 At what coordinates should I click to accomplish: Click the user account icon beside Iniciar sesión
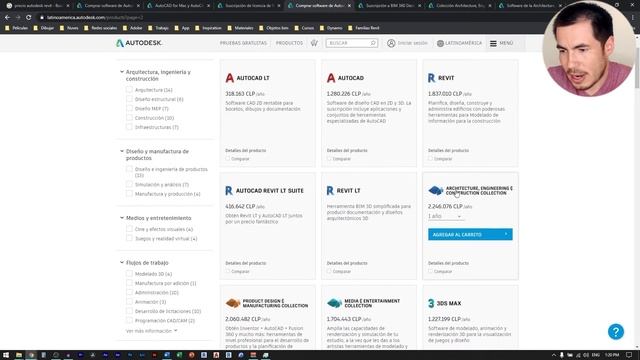pyautogui.click(x=391, y=43)
